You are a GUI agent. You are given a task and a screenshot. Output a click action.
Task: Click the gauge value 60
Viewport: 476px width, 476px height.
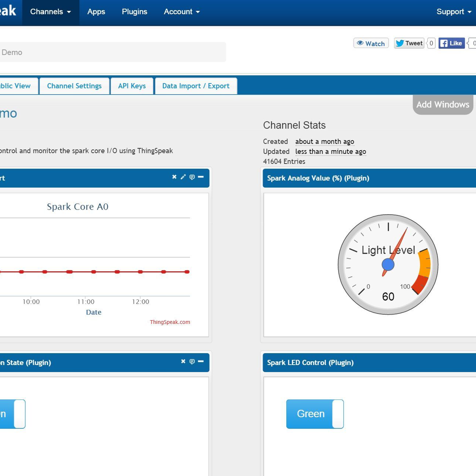coord(388,297)
